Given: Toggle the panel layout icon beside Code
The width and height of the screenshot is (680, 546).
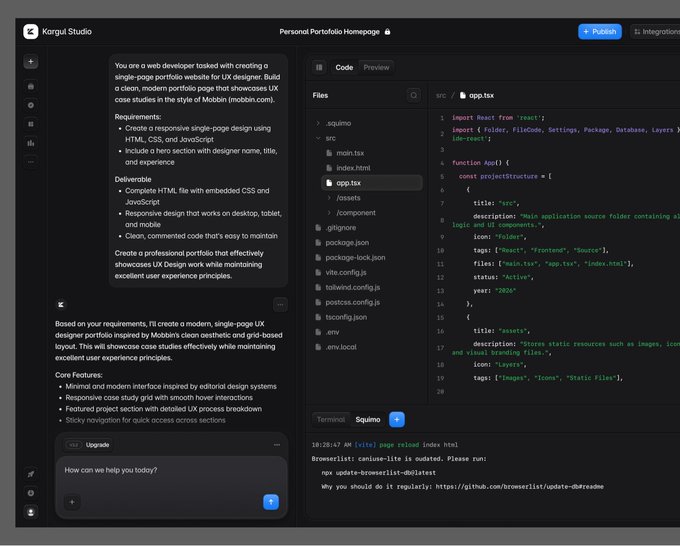Looking at the screenshot, I should 319,67.
